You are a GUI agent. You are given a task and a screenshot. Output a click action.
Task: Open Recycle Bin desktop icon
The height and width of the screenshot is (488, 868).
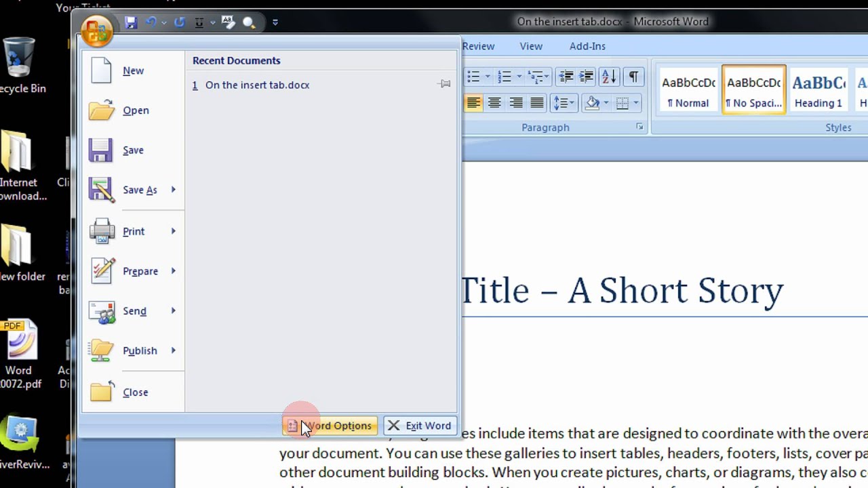point(20,65)
